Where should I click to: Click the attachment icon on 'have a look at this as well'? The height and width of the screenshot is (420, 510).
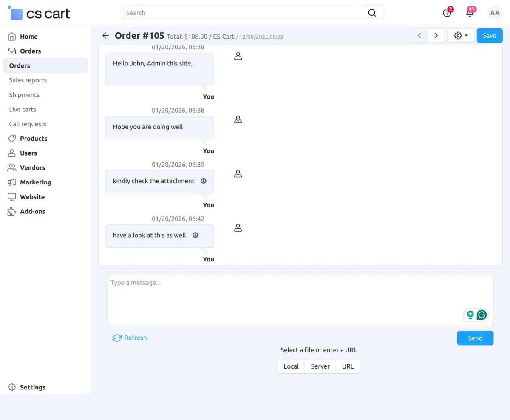click(x=195, y=235)
